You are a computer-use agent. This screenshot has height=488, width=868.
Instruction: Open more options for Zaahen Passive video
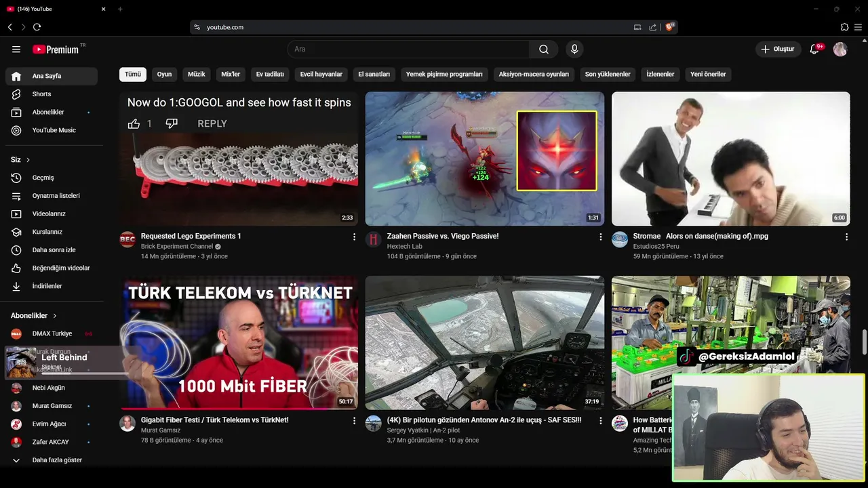tap(600, 237)
